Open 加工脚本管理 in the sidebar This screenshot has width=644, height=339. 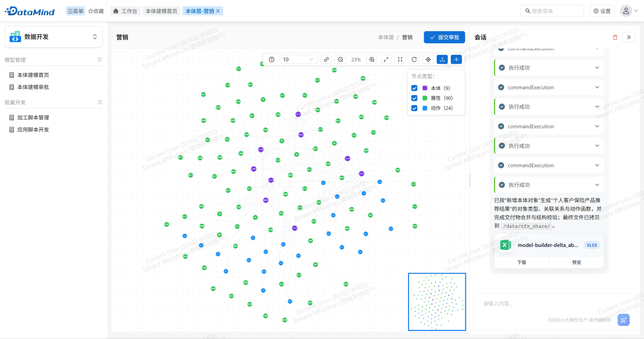click(33, 118)
